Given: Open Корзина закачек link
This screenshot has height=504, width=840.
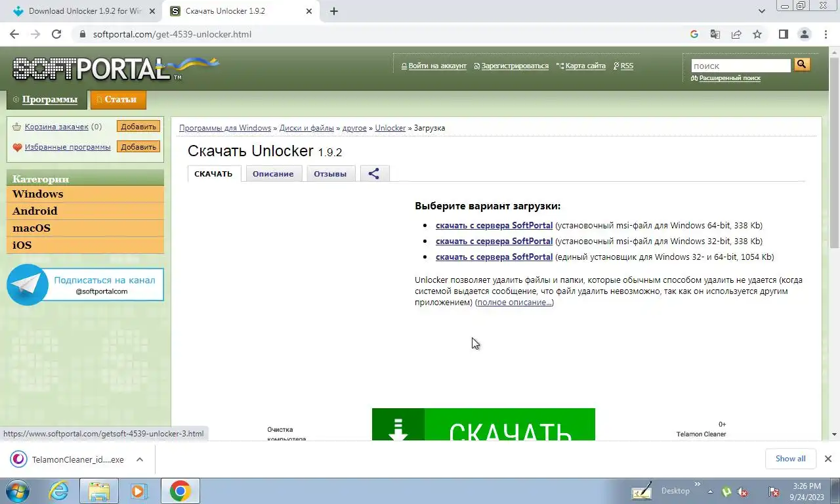Looking at the screenshot, I should (56, 127).
